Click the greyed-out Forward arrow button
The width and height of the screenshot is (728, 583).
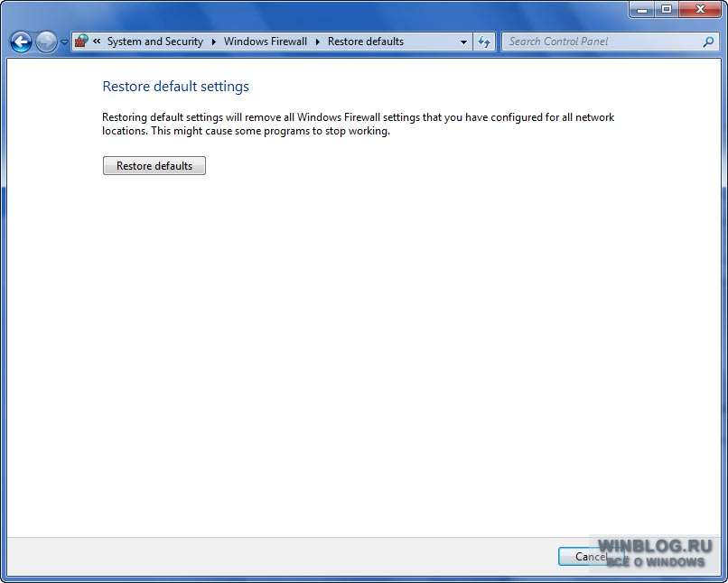point(46,42)
